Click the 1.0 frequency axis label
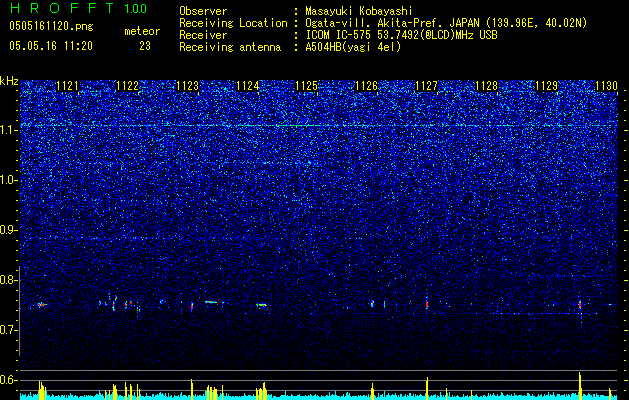This screenshot has width=629, height=400. [x=9, y=181]
